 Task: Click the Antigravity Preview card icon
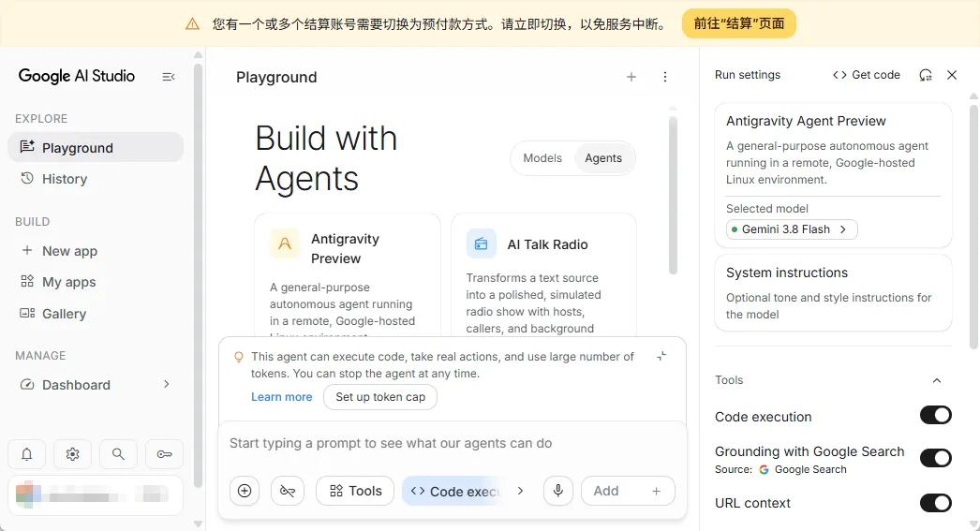[x=285, y=243]
